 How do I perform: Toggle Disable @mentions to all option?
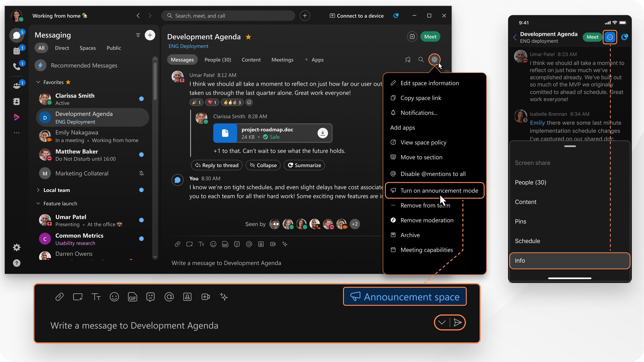(x=433, y=174)
